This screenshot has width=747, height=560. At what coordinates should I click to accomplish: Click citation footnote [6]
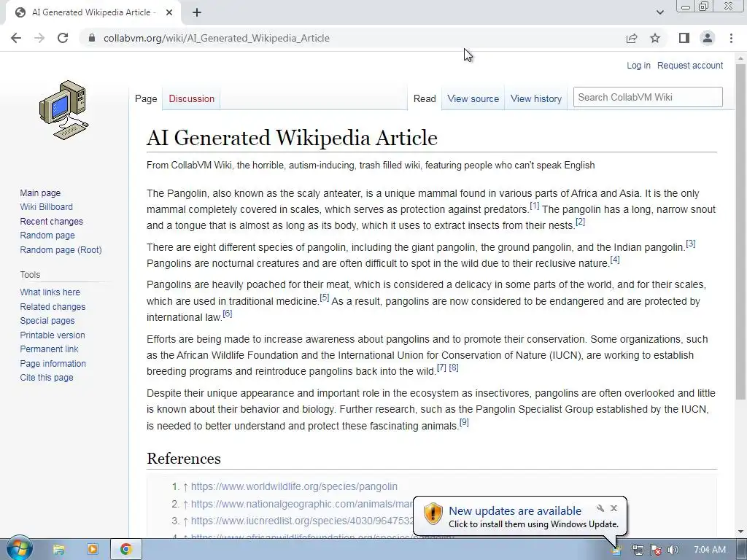click(x=228, y=314)
